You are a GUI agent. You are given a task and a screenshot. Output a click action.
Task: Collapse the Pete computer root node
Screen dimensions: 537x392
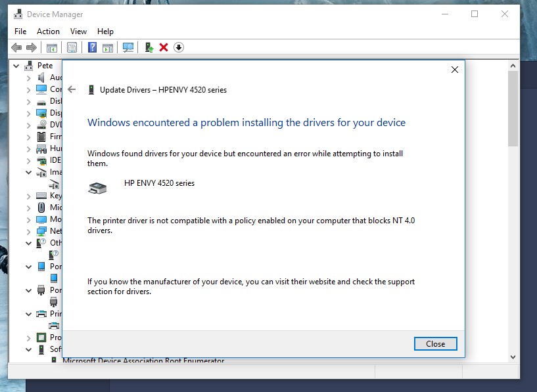point(16,66)
